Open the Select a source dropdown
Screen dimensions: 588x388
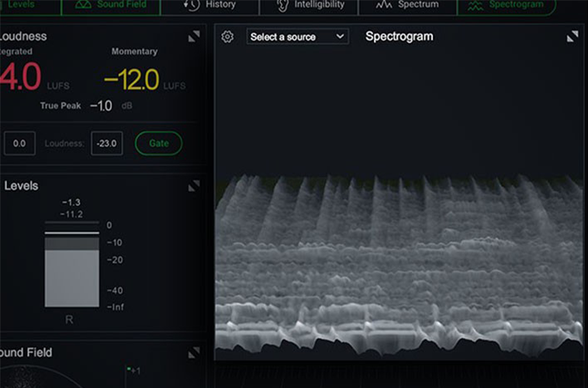tap(298, 36)
